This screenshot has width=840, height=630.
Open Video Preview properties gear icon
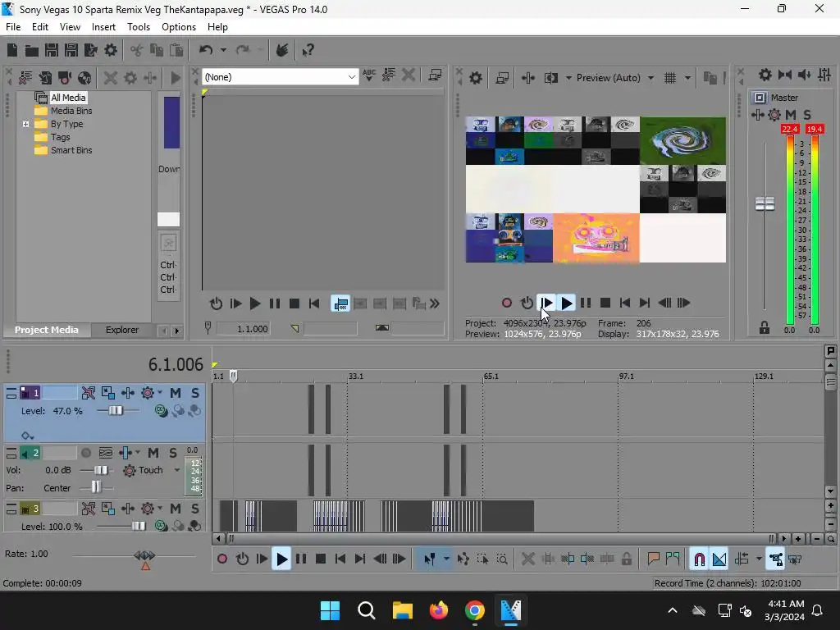pos(476,78)
